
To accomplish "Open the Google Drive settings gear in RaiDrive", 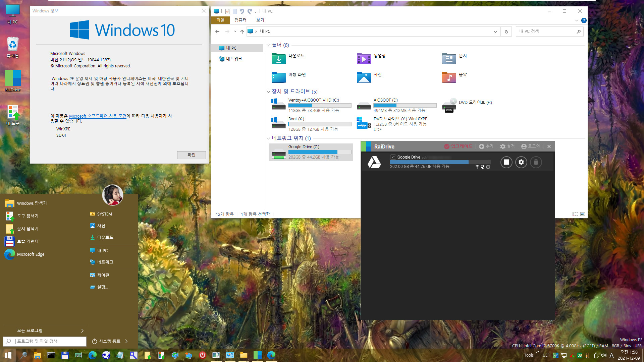I will pos(521,162).
